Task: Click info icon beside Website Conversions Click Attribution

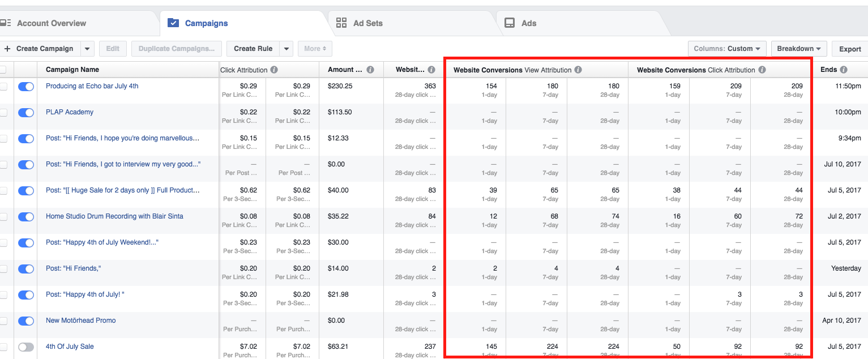Action: [x=762, y=70]
